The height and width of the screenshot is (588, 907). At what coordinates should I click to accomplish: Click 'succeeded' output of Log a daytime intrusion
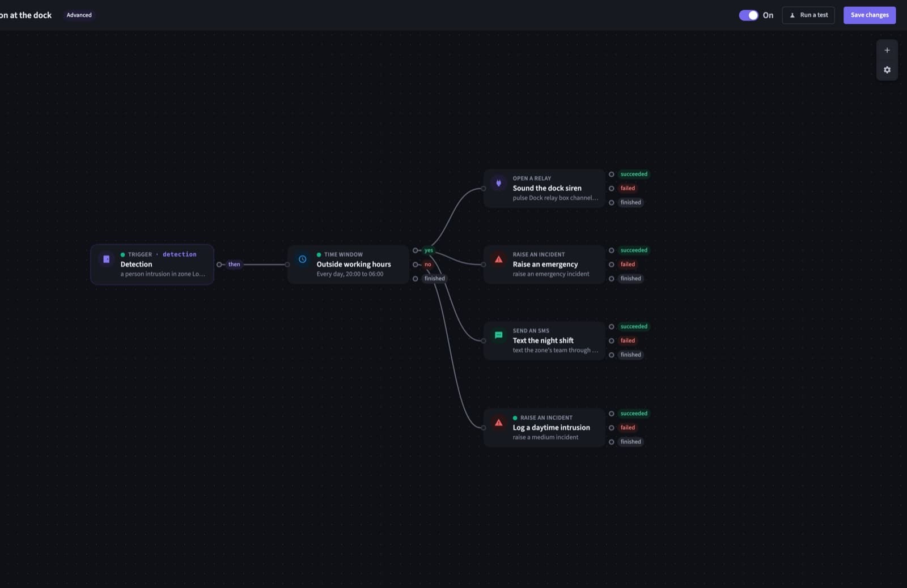(612, 414)
